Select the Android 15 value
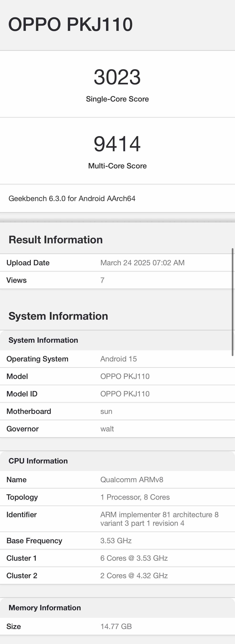This screenshot has height=644, width=235. click(119, 359)
